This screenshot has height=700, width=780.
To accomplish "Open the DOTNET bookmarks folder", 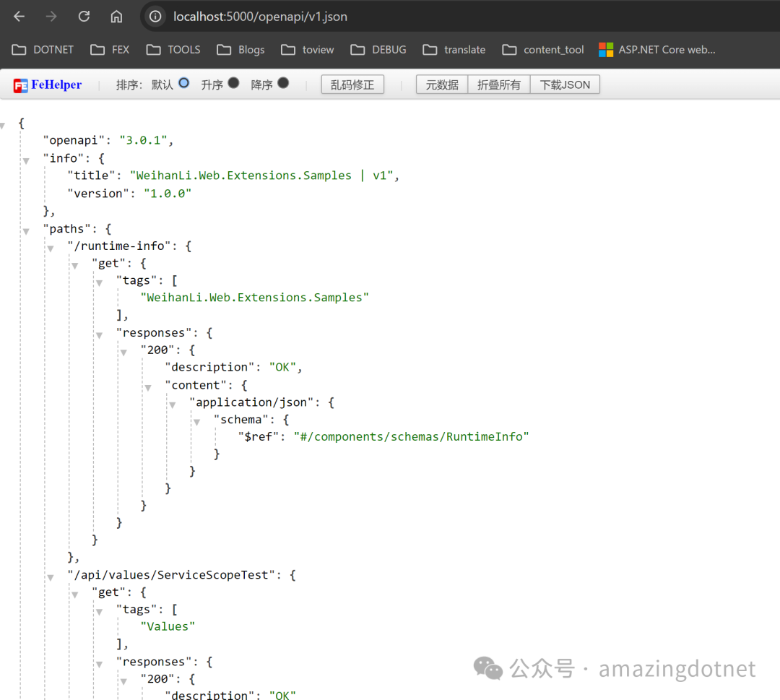I will point(43,49).
